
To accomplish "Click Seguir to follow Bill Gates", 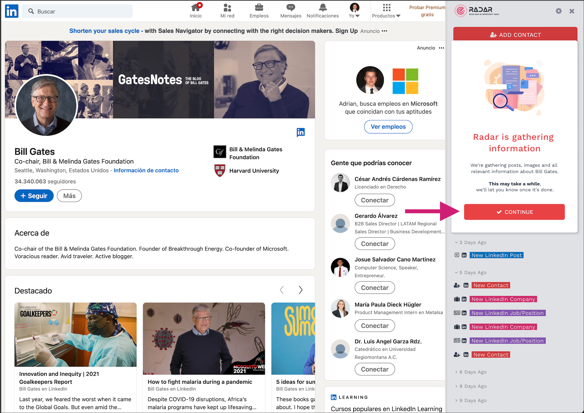I will (x=34, y=196).
